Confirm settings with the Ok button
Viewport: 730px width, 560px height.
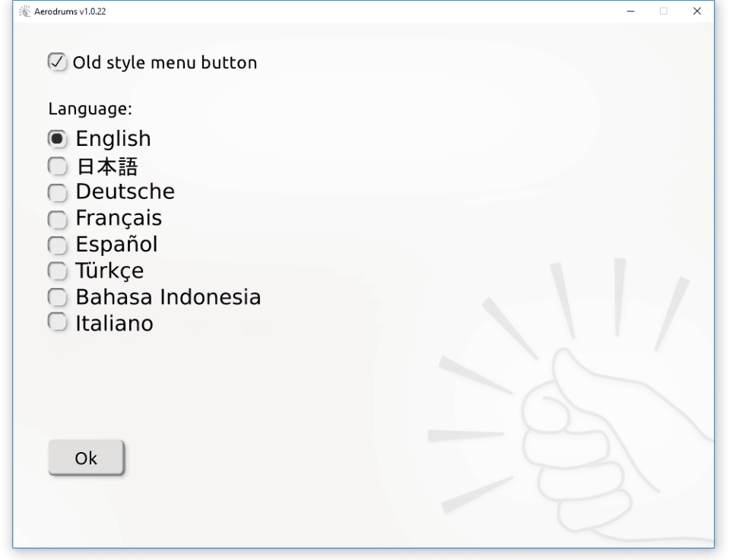[x=86, y=457]
